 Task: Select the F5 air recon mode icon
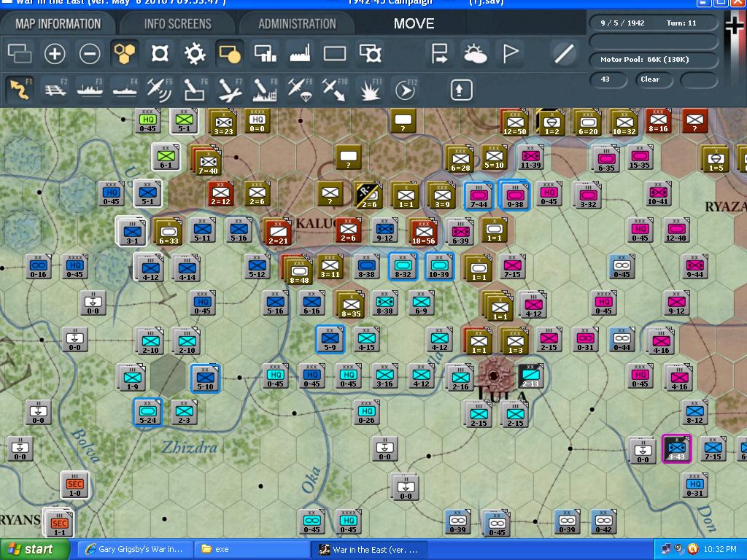point(160,90)
